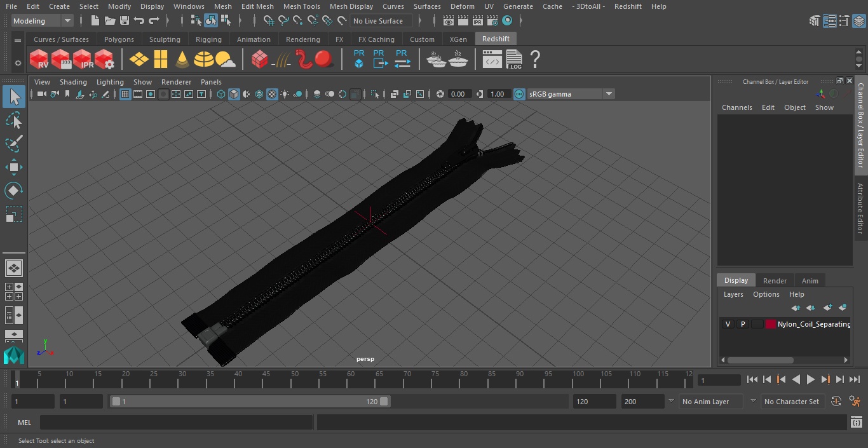Image resolution: width=868 pixels, height=448 pixels.
Task: Click the save scene icon
Action: (x=125, y=21)
